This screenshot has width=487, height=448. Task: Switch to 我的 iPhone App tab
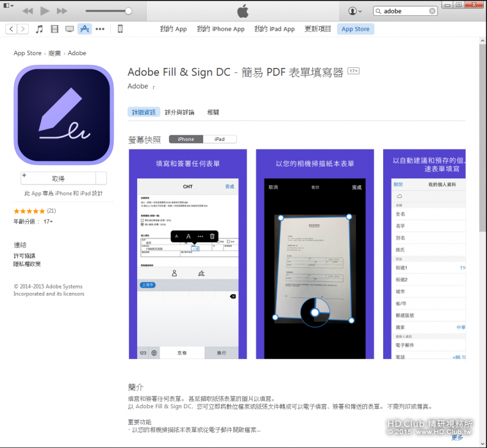(x=221, y=29)
